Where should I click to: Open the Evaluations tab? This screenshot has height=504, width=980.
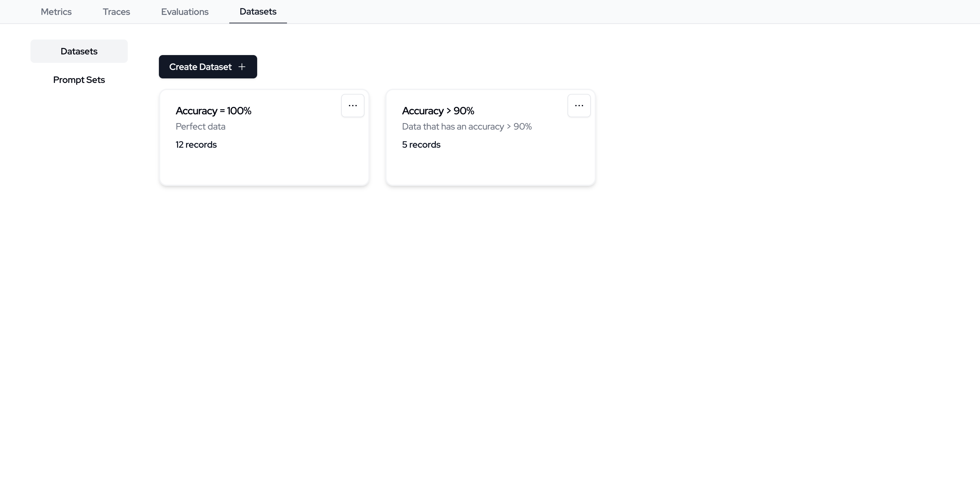(x=185, y=12)
